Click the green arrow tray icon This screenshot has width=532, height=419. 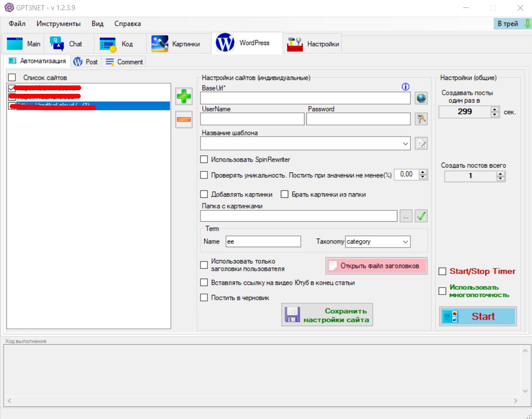pos(527,23)
